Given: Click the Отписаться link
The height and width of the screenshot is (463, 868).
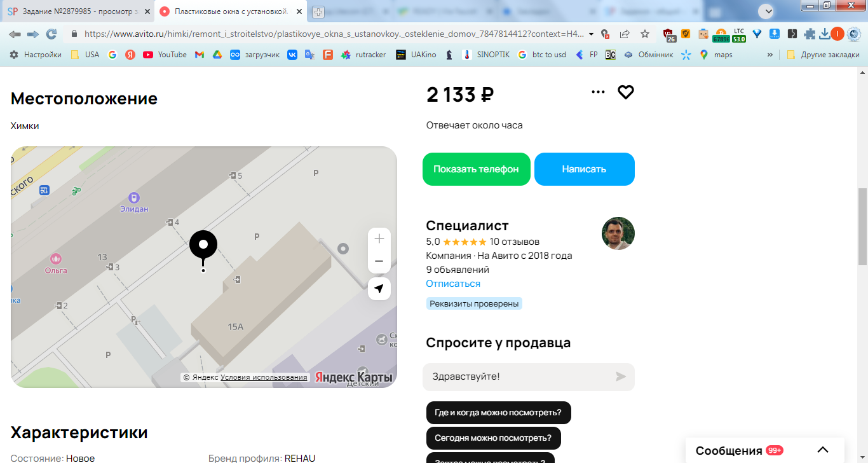Looking at the screenshot, I should point(453,284).
